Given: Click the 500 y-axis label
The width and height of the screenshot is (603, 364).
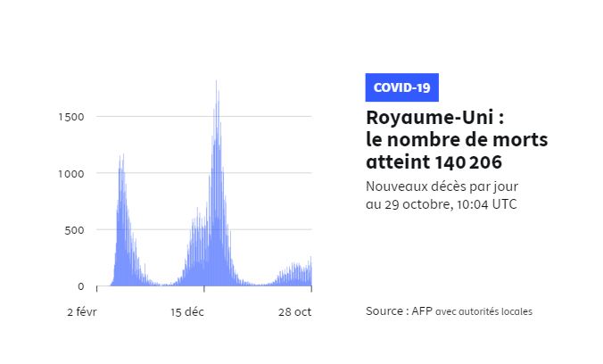Looking at the screenshot, I should coord(75,230).
